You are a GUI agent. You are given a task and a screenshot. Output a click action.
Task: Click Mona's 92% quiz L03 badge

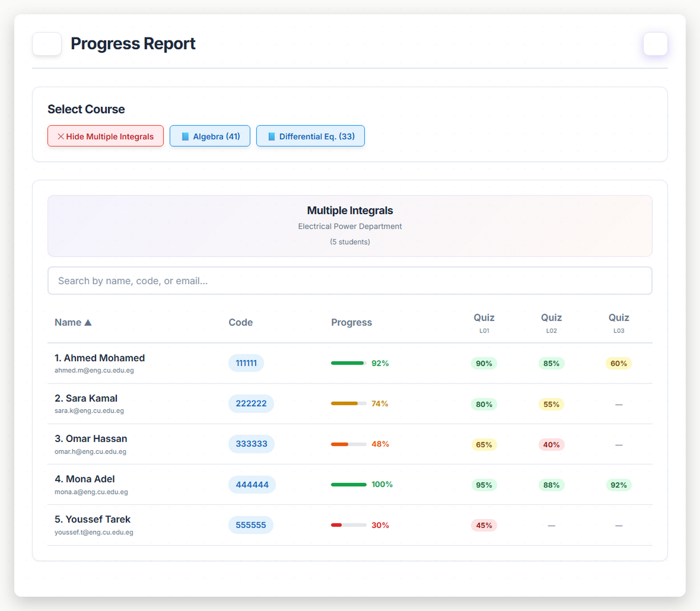click(618, 485)
